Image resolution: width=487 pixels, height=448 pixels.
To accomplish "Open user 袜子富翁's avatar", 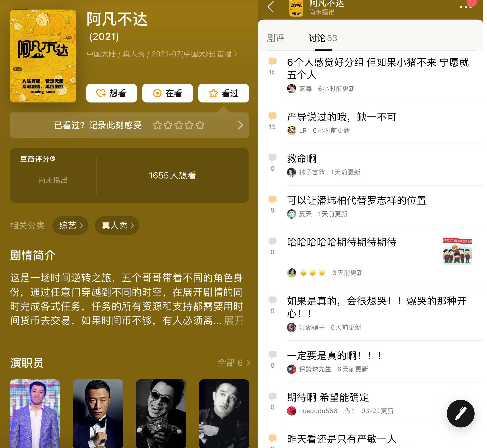I will click(291, 172).
